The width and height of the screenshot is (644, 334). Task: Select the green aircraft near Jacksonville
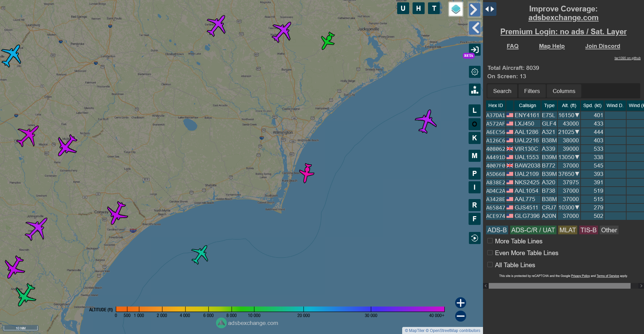point(328,41)
